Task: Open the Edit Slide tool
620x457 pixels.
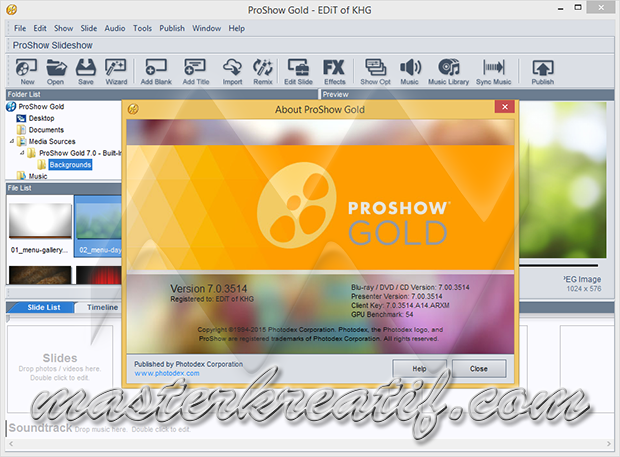Action: point(298,72)
